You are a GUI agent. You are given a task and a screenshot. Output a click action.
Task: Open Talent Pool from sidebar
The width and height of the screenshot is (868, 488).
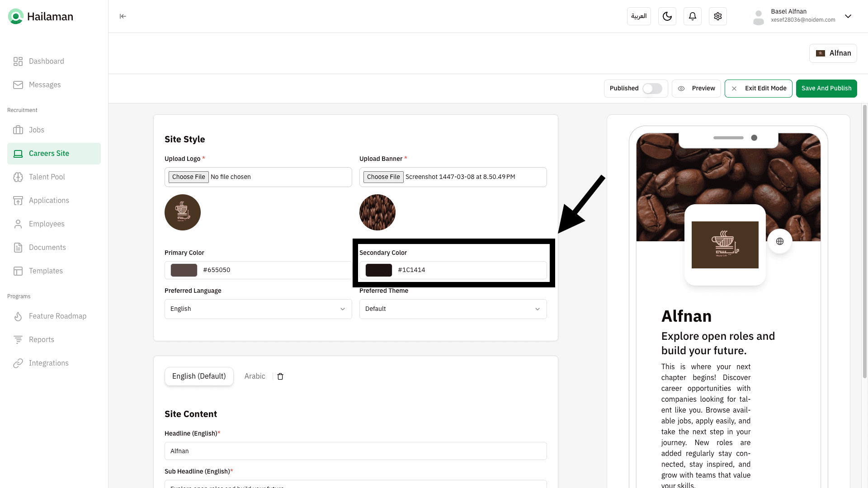pyautogui.click(x=47, y=177)
